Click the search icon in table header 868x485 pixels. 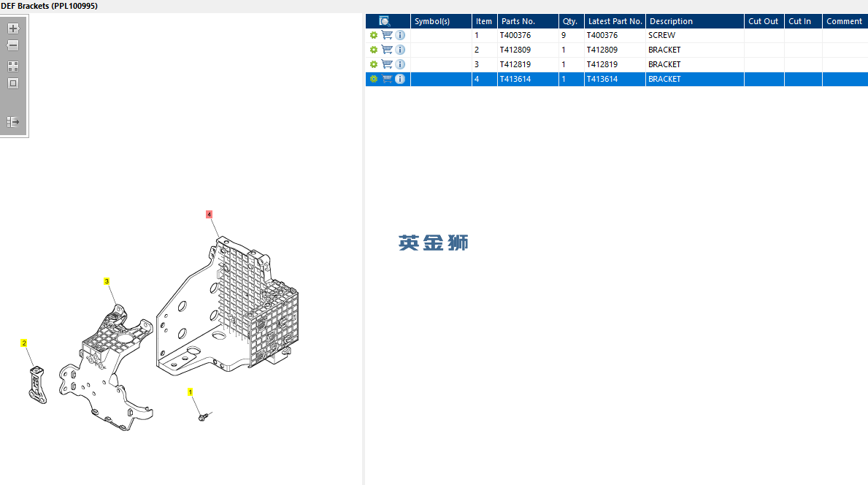tap(384, 21)
